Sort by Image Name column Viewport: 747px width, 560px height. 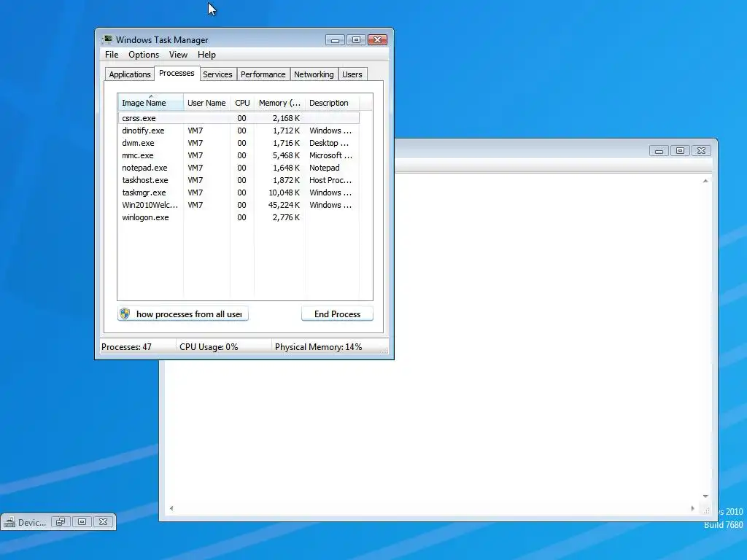click(x=150, y=103)
